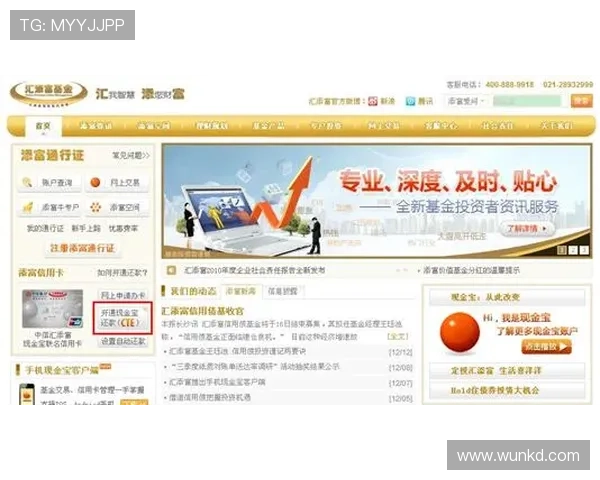The image size is (600, 480).
Task: Expand the Hold住债券投资大机会 panel header
Action: pos(507,390)
